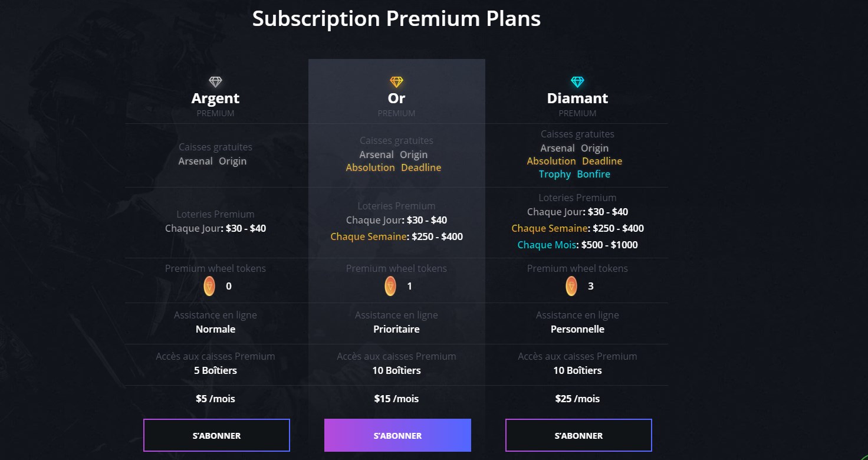Click the cyan diamond icon above Diamant
This screenshot has width=868, height=460.
click(x=577, y=82)
